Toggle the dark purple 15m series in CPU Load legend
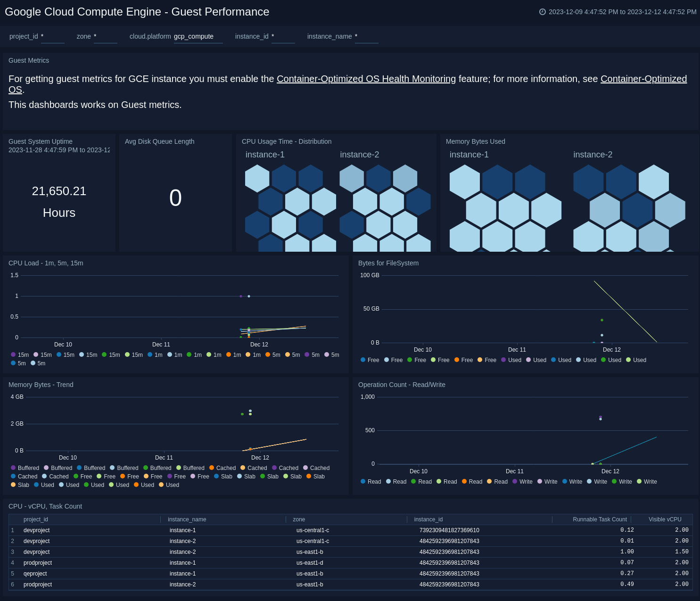The width and height of the screenshot is (700, 601). (20, 355)
